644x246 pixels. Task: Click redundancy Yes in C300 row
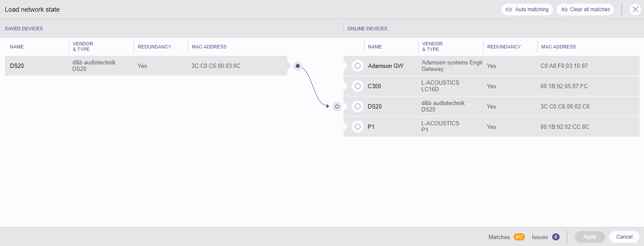[x=491, y=86]
